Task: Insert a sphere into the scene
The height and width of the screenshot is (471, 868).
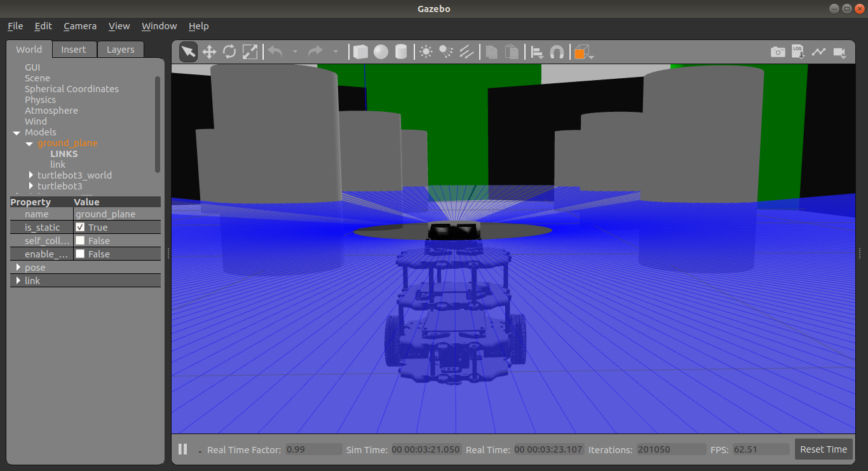Action: [x=381, y=51]
